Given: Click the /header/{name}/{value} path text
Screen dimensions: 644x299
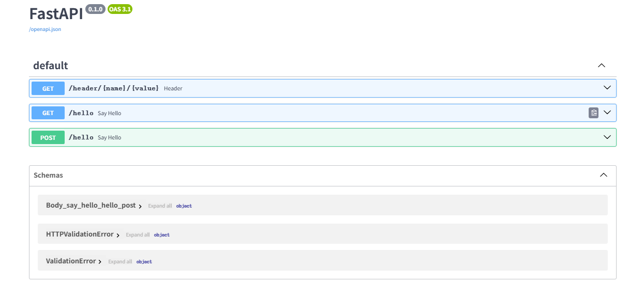Looking at the screenshot, I should [x=114, y=88].
